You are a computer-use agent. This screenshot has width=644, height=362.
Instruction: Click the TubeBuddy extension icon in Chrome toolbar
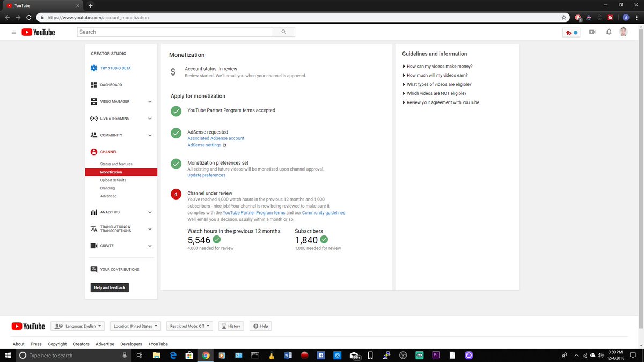610,17
